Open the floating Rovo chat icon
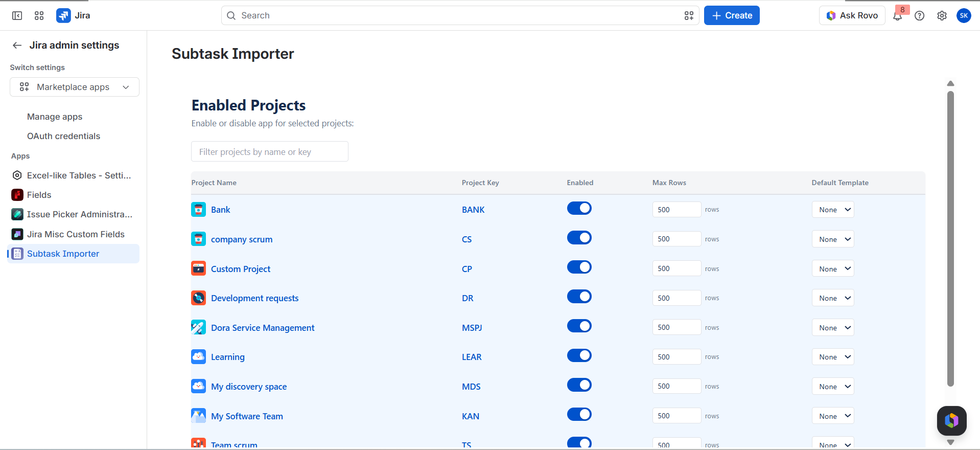Screen dimensions: 980x450 coord(951,421)
